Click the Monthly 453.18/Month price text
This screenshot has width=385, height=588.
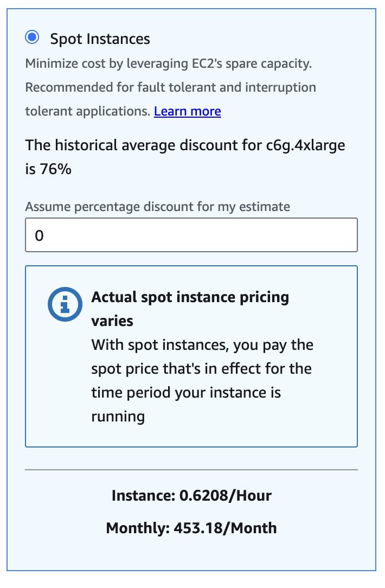click(x=191, y=528)
